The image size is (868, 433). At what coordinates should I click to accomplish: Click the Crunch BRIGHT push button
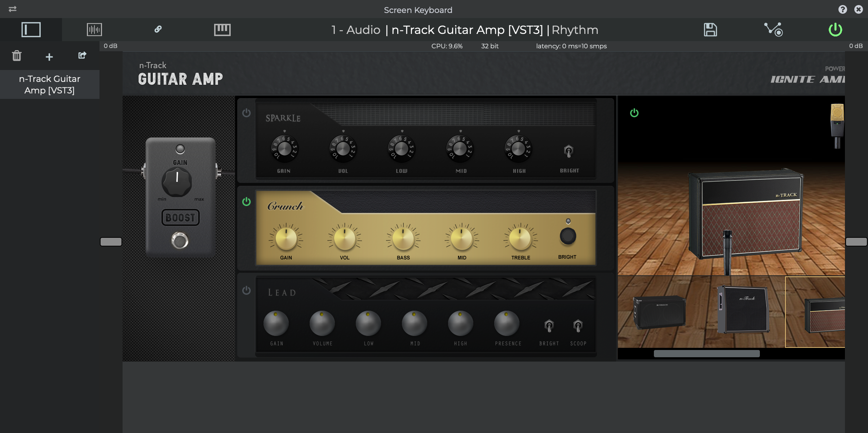click(x=567, y=236)
